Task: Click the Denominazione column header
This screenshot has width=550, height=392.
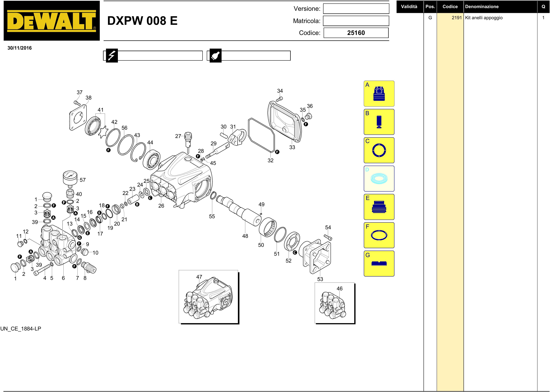Action: 482,7
